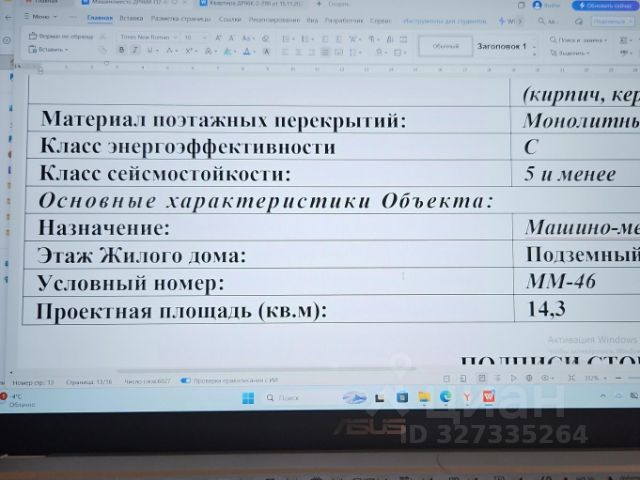This screenshot has width=640, height=480.
Task: Open the zoom percentage dropdown
Action: [x=594, y=378]
